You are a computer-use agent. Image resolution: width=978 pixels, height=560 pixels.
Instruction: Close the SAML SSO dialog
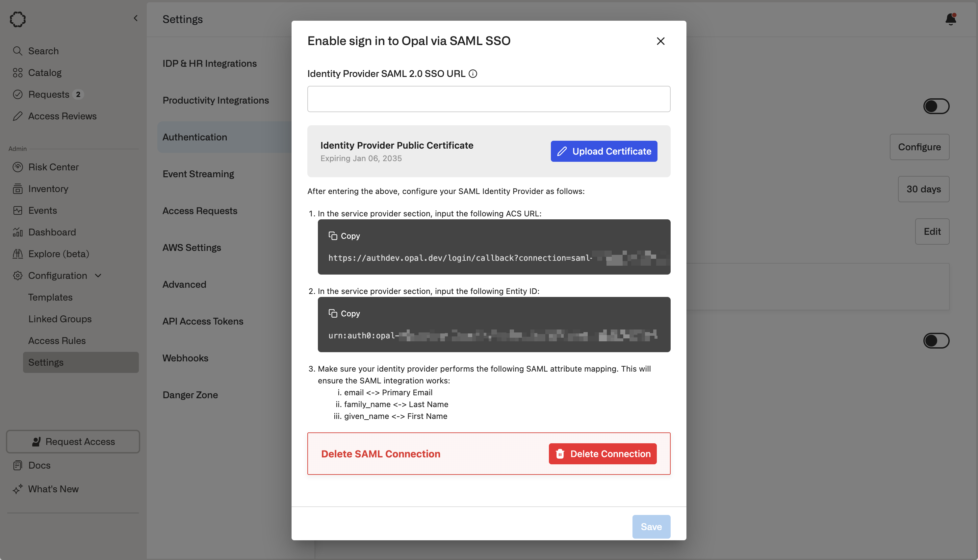(x=660, y=41)
